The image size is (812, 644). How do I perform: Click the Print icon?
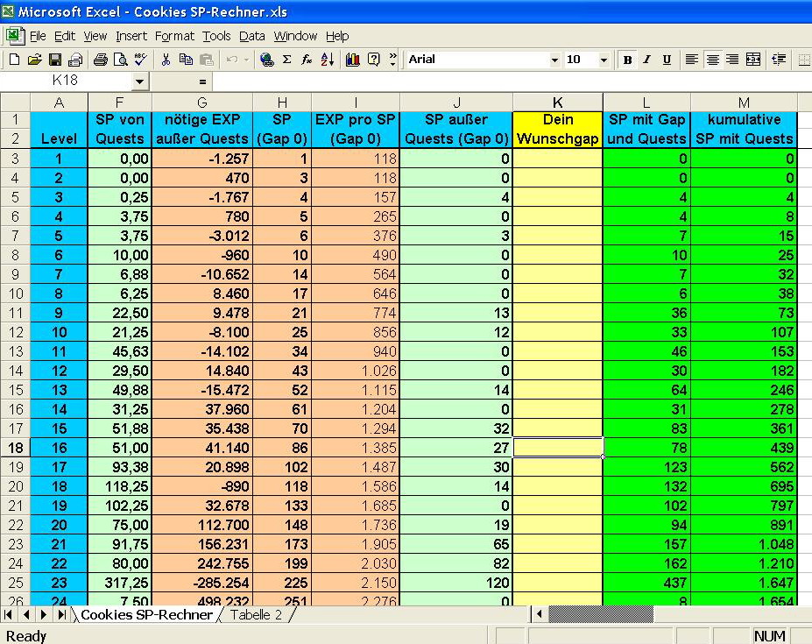pos(100,60)
